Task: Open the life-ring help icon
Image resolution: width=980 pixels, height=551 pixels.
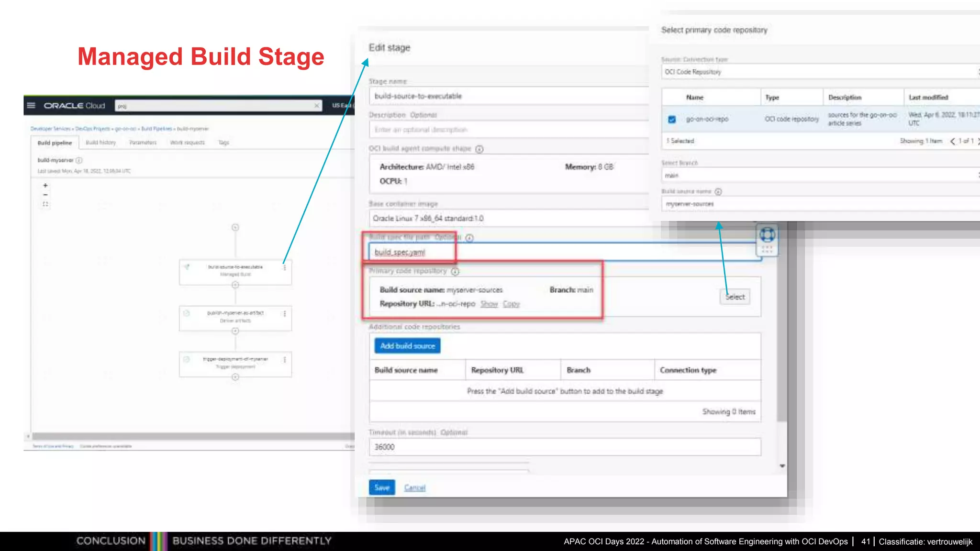Action: point(767,235)
